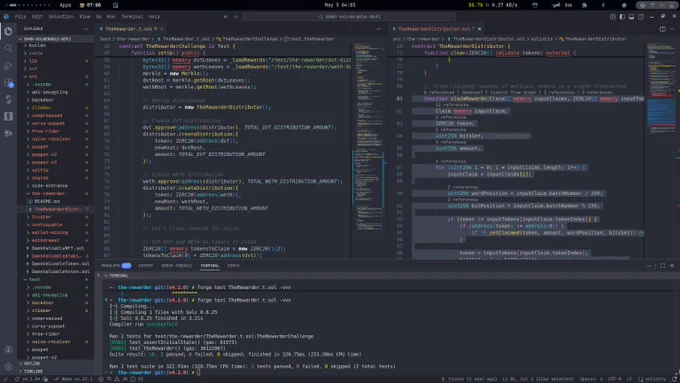Go forward with navigation arrow
This screenshot has height=383, width=680.
point(235,16)
